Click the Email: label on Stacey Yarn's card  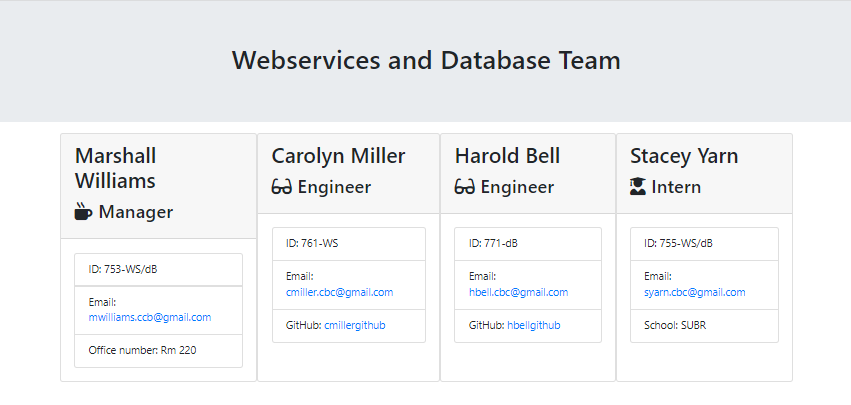(658, 276)
